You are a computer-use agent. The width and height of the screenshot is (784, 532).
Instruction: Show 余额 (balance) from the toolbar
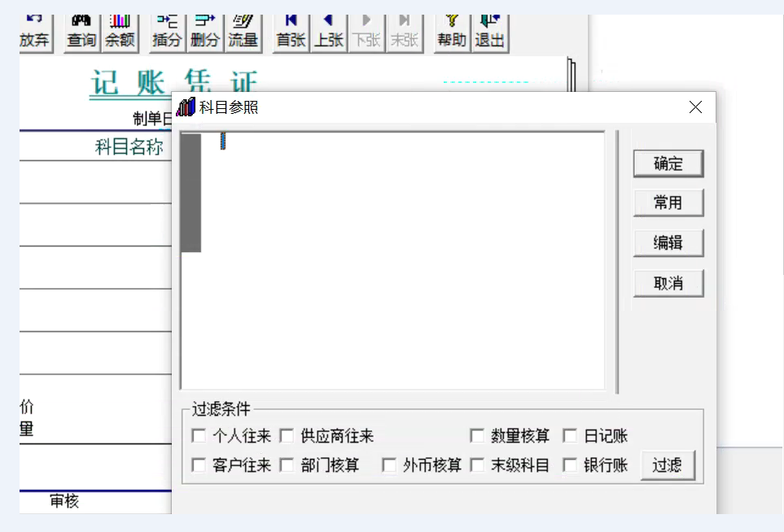tap(120, 33)
